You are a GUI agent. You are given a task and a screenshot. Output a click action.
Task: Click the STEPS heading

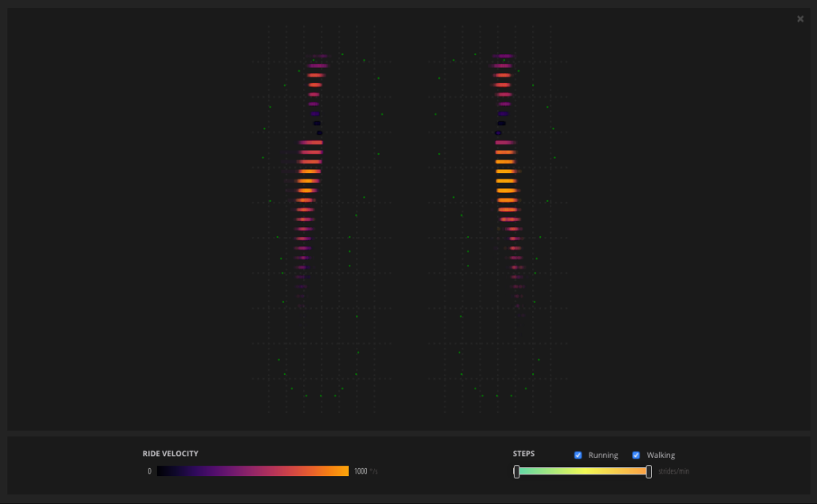(x=523, y=454)
